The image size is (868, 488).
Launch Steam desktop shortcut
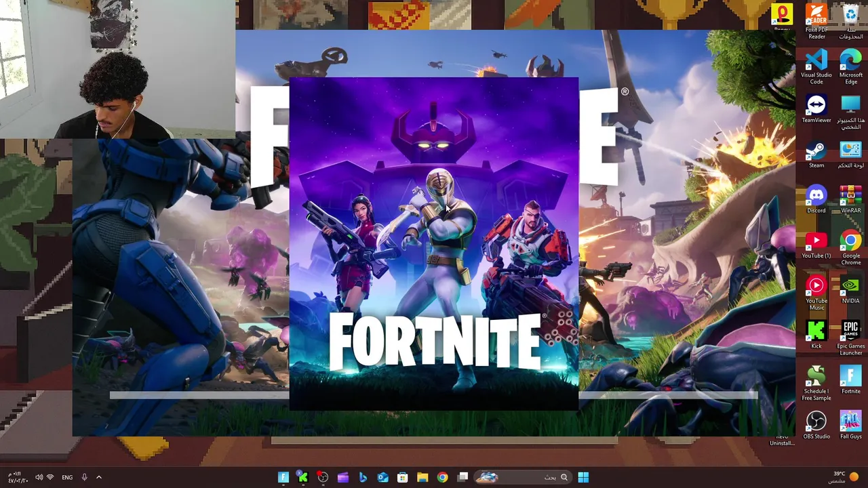[816, 155]
